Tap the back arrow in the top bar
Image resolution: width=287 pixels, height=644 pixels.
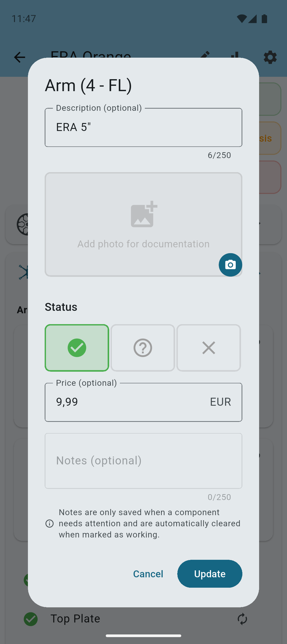pos(19,57)
